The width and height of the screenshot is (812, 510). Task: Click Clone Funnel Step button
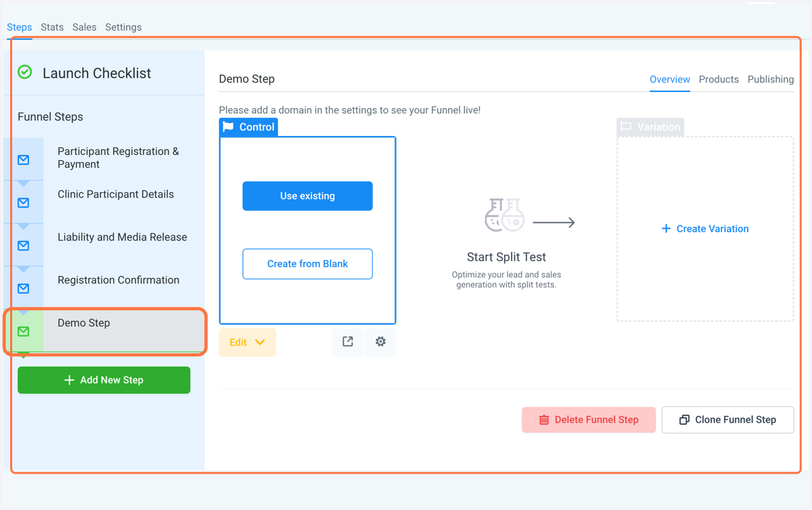[728, 420]
